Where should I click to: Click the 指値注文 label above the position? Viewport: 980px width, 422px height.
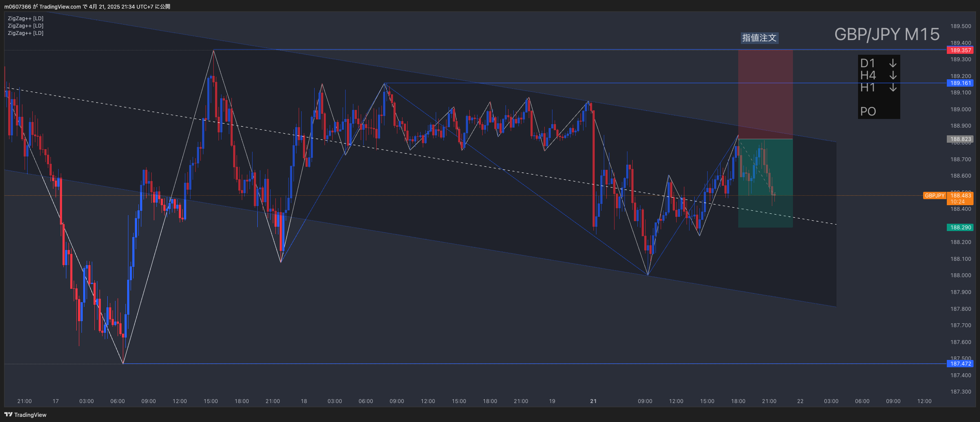click(x=759, y=38)
